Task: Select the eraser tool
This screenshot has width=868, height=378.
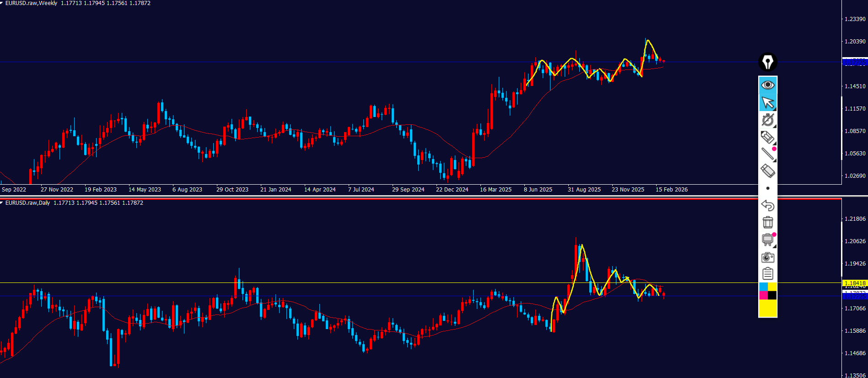Action: pos(767,171)
